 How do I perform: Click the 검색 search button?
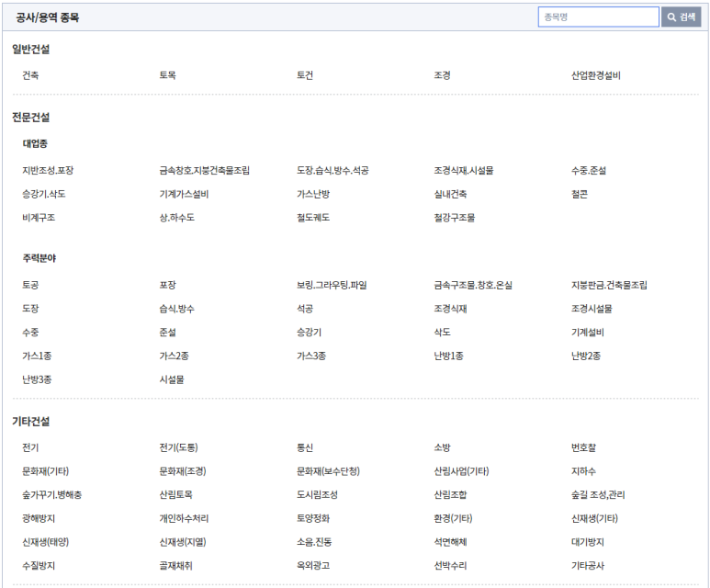click(681, 17)
